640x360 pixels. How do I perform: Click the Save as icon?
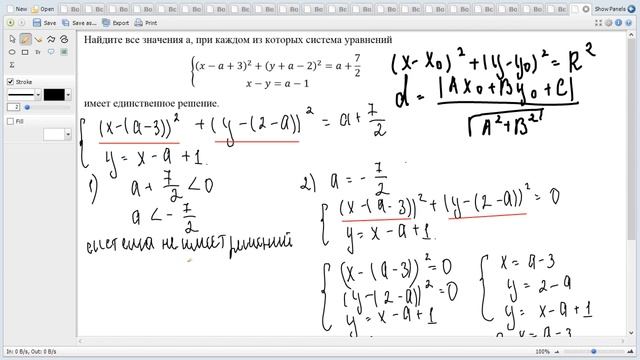pyautogui.click(x=66, y=23)
